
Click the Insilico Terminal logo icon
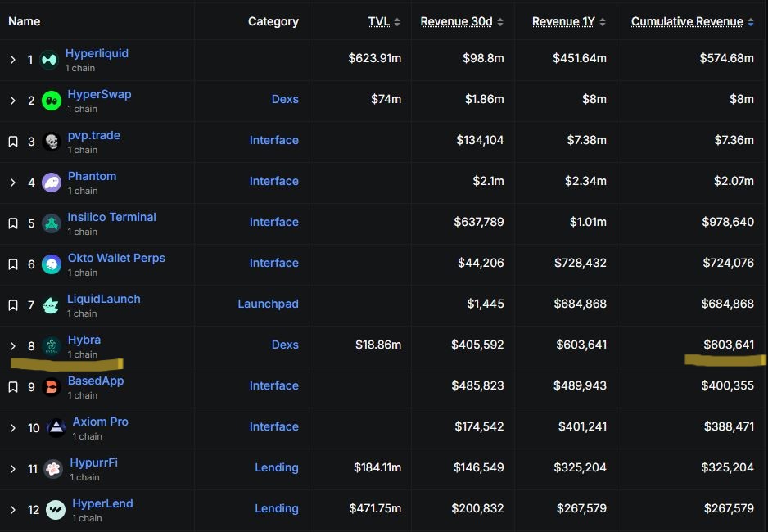coord(52,223)
